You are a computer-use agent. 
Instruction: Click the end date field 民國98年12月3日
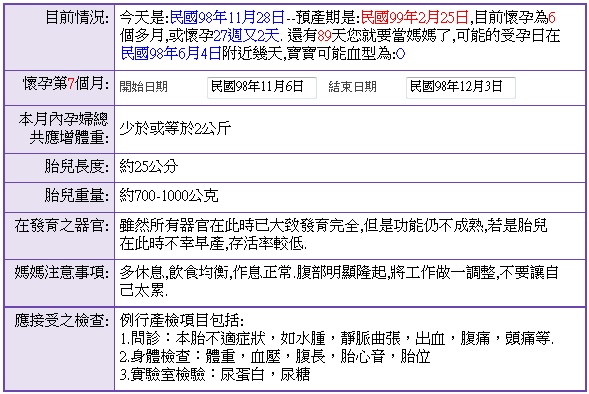(461, 88)
